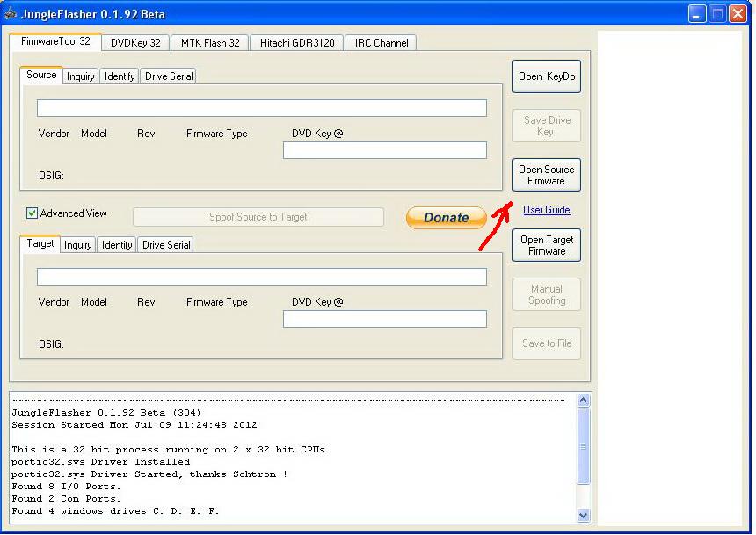
Task: Click the Open KeyDb button
Action: pos(546,76)
